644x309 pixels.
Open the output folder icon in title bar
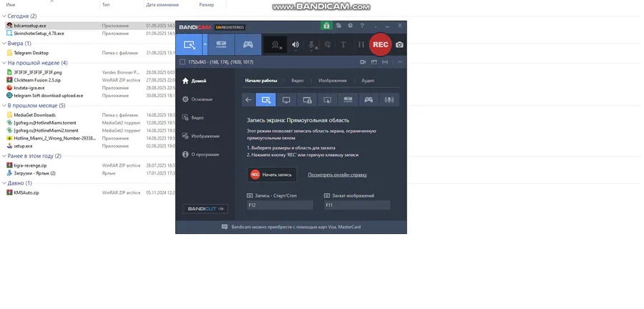point(338,26)
